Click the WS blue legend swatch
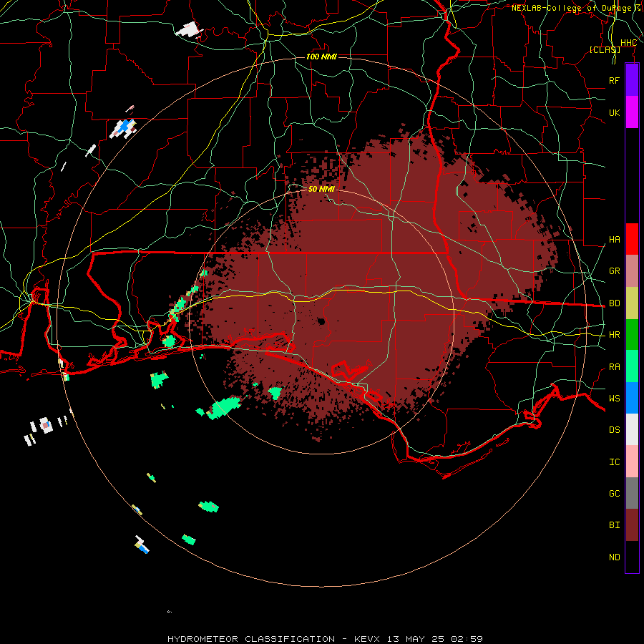This screenshot has width=644, height=644. 632,398
